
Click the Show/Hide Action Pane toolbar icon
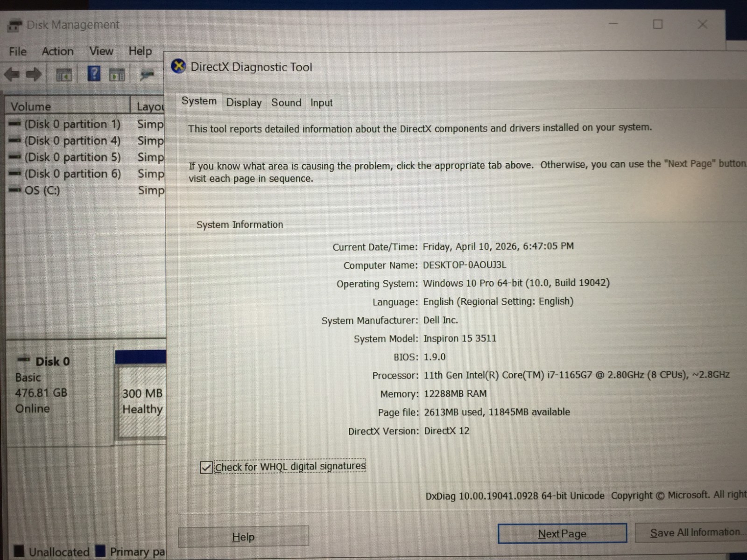pyautogui.click(x=117, y=75)
